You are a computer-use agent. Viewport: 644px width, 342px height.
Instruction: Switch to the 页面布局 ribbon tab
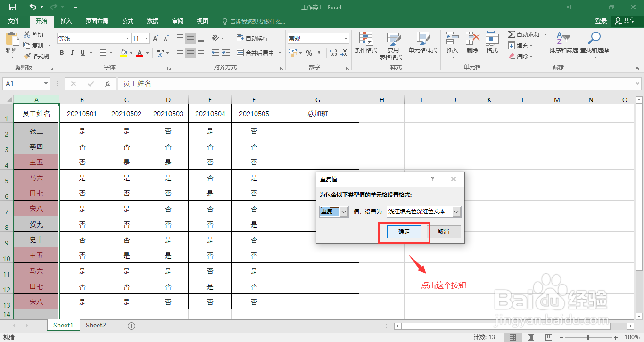tap(97, 21)
